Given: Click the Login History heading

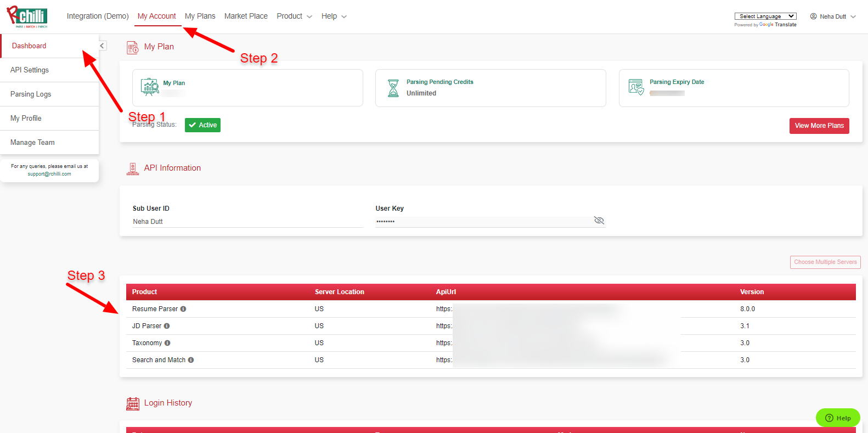Looking at the screenshot, I should (x=168, y=403).
